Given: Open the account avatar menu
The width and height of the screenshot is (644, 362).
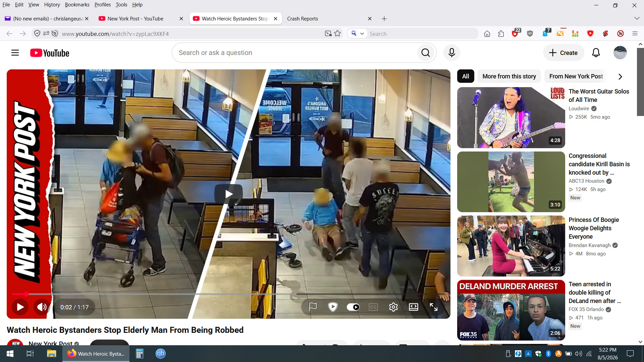Looking at the screenshot, I should [x=620, y=53].
